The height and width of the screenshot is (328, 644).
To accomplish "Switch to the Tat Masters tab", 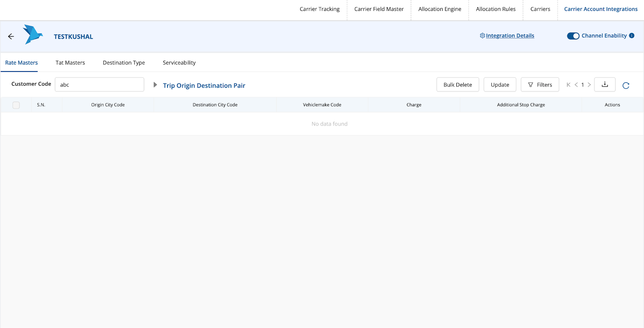I will [x=70, y=63].
